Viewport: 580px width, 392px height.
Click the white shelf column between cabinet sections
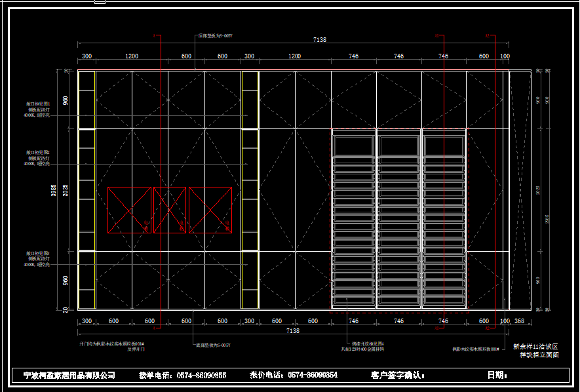[x=250, y=190]
